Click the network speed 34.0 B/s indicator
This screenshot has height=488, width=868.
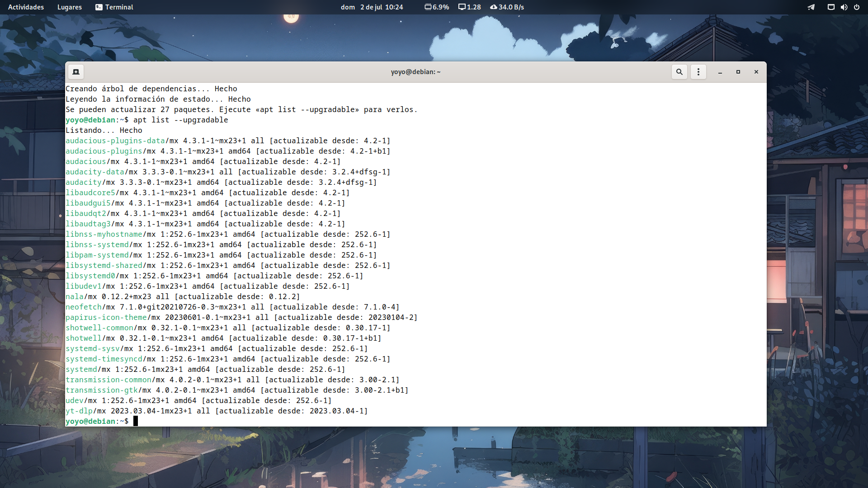pos(507,7)
